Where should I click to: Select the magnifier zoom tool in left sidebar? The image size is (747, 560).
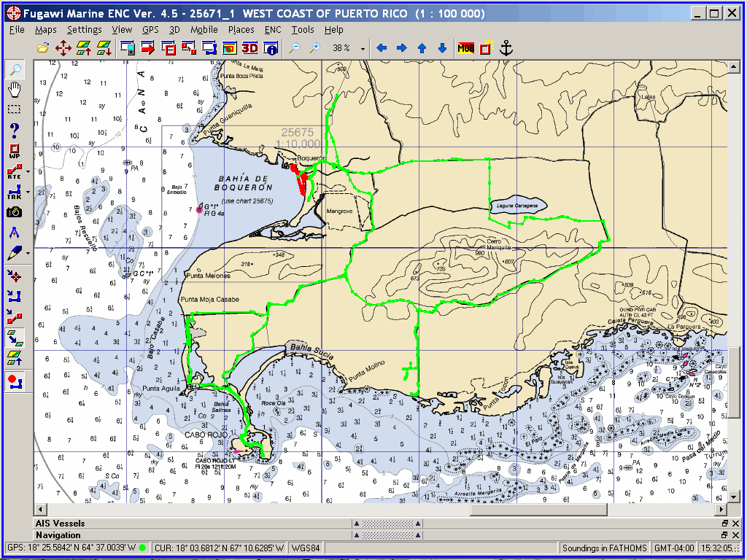(15, 69)
